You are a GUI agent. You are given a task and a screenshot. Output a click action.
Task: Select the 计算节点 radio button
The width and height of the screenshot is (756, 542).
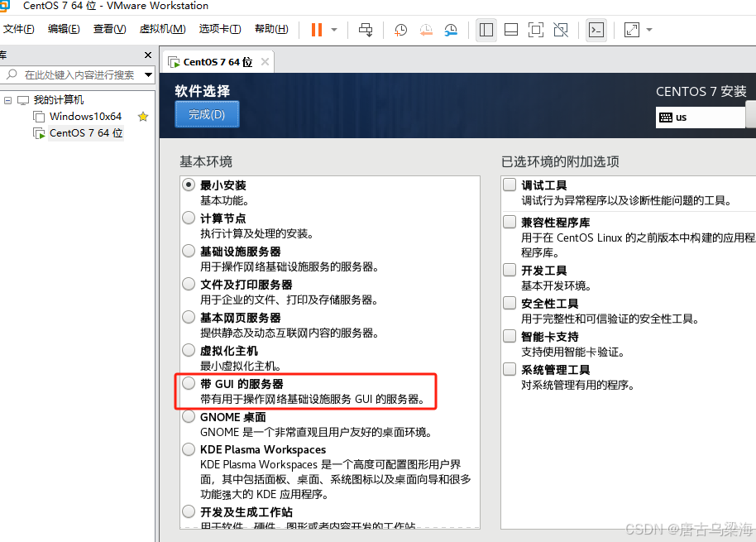(x=189, y=218)
